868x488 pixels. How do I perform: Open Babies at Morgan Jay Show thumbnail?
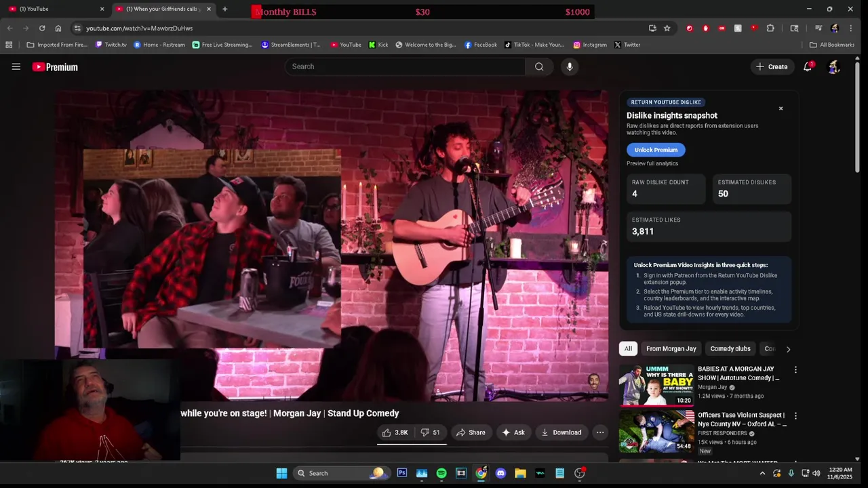(656, 385)
